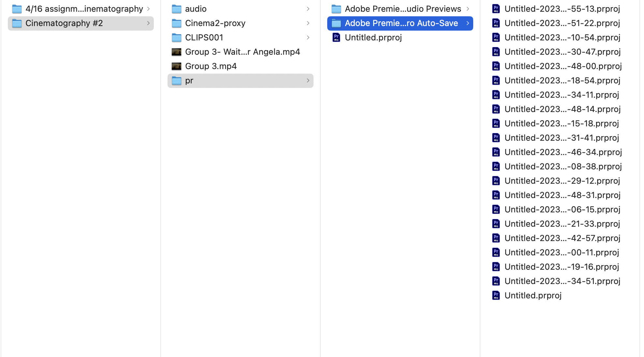This screenshot has width=644, height=357.
Task: Select the Adobe Premie...udio Previews folder icon
Action: tap(336, 9)
